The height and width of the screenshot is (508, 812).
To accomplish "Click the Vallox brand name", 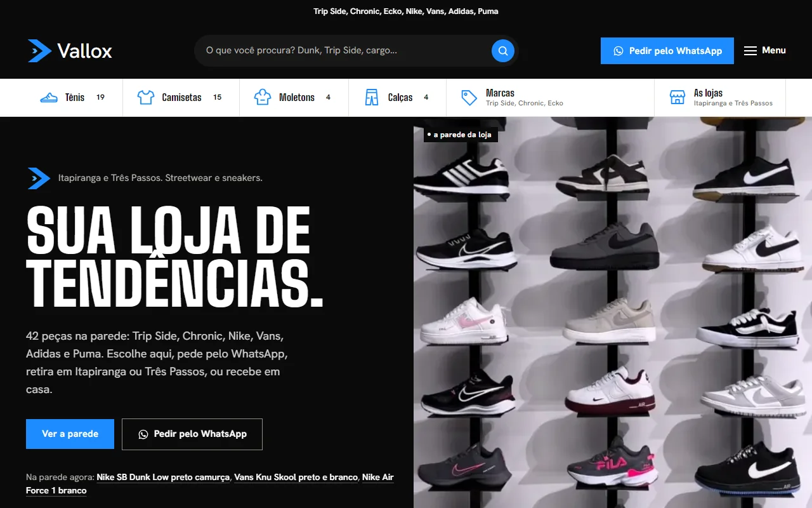I will [x=84, y=51].
